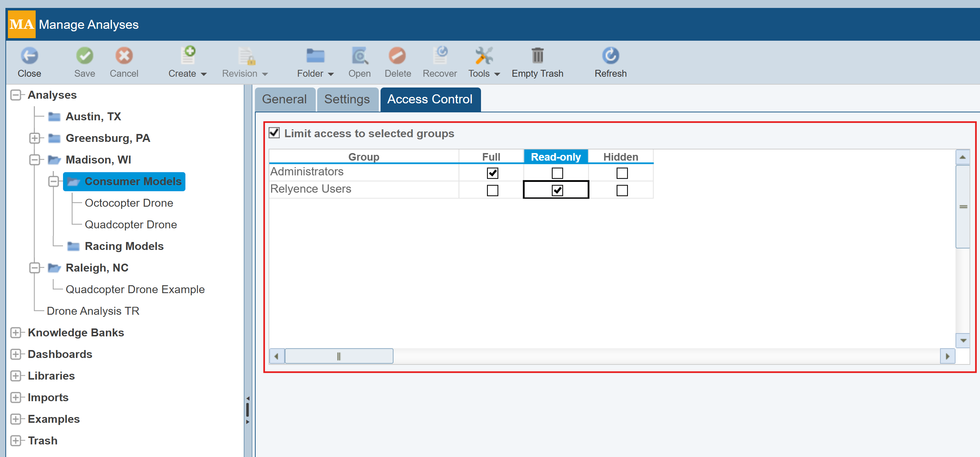Screen dimensions: 980x457
Task: Click the Empty Trash bin icon
Action: tap(537, 56)
